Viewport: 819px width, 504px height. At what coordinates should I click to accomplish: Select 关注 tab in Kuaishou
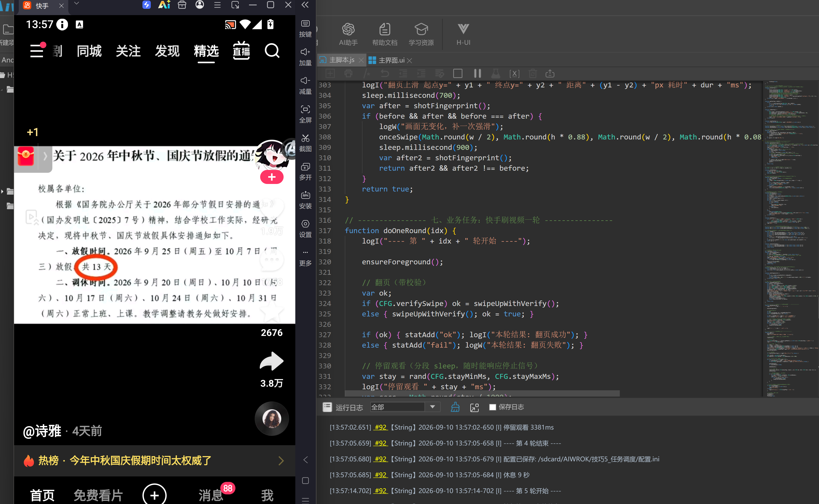point(128,51)
